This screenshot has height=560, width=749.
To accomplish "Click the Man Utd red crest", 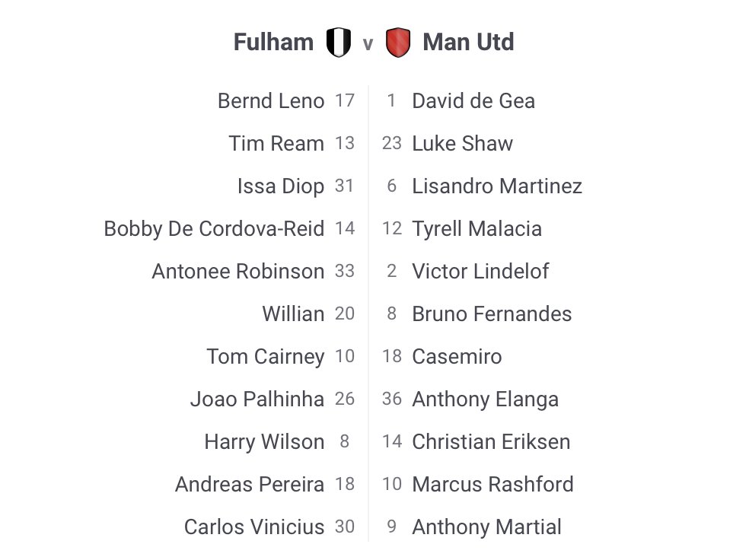I will point(397,43).
